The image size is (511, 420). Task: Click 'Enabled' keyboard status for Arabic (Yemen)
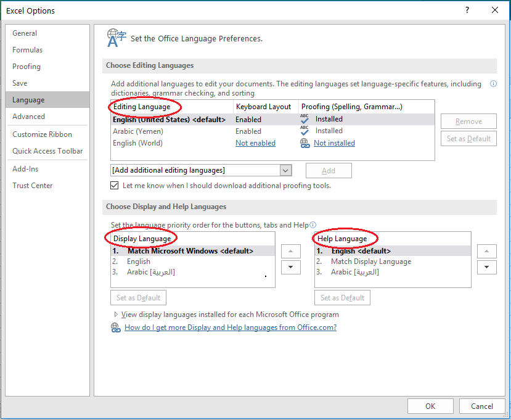coord(248,131)
